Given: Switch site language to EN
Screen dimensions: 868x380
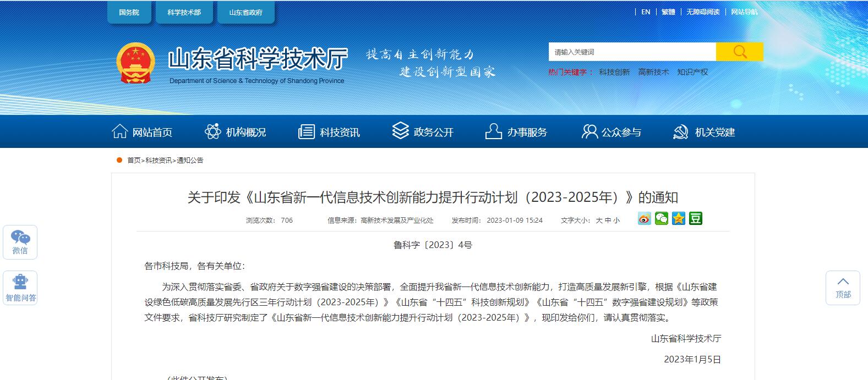Looking at the screenshot, I should (x=646, y=12).
